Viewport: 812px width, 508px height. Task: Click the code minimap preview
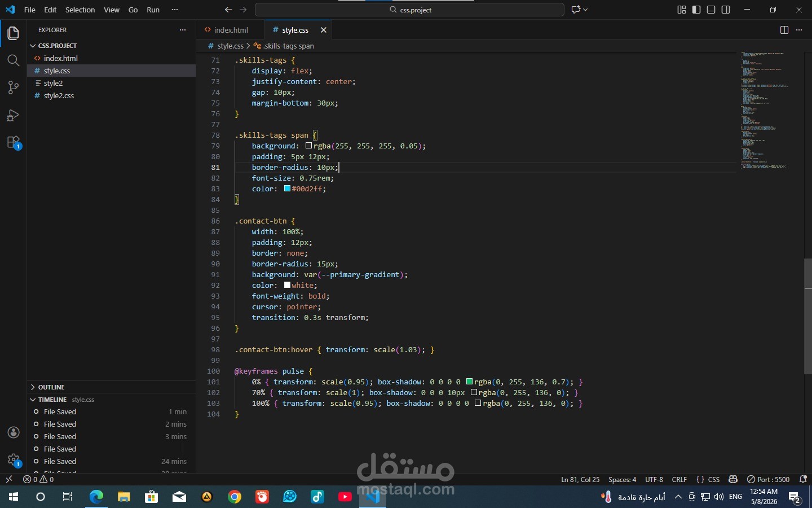(x=765, y=110)
